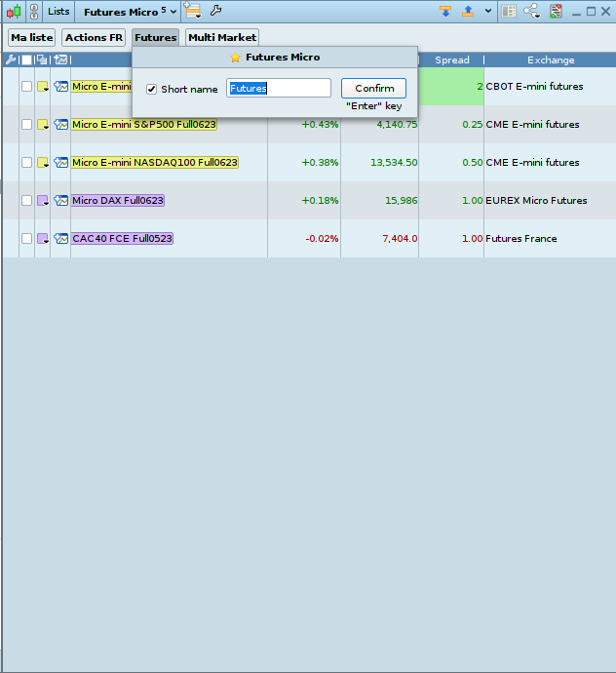Click the share icon in title bar
Screen dimensions: 616x673
(x=532, y=11)
